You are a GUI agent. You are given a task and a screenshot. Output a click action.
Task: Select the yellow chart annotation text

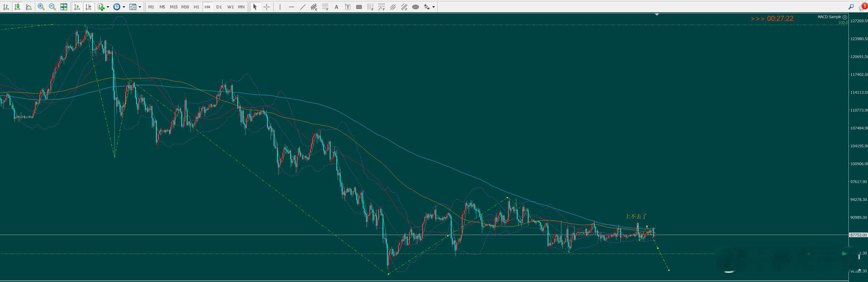click(636, 216)
